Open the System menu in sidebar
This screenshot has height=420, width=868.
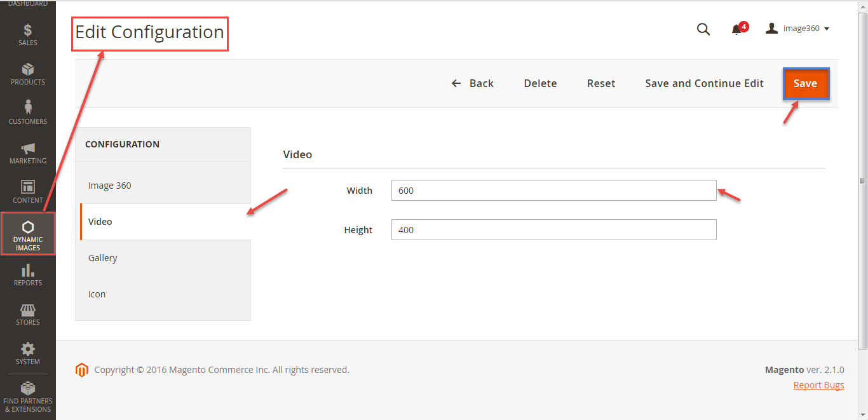click(28, 354)
